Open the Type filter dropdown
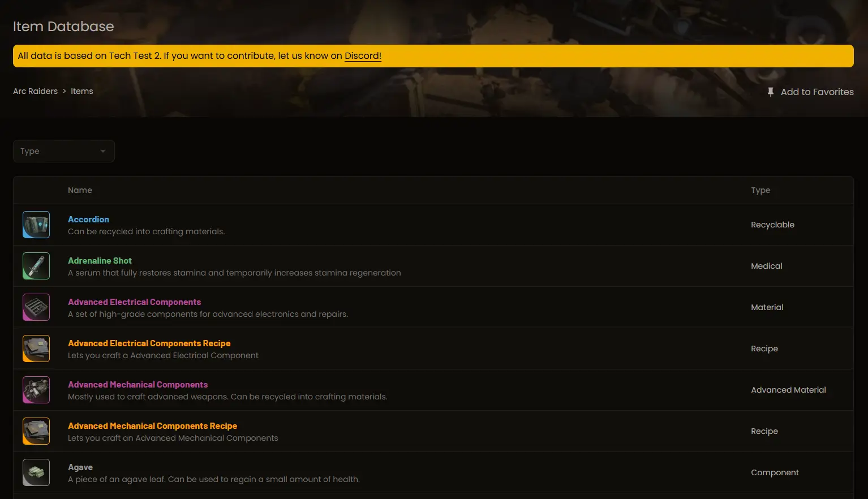This screenshot has height=499, width=868. tap(63, 151)
